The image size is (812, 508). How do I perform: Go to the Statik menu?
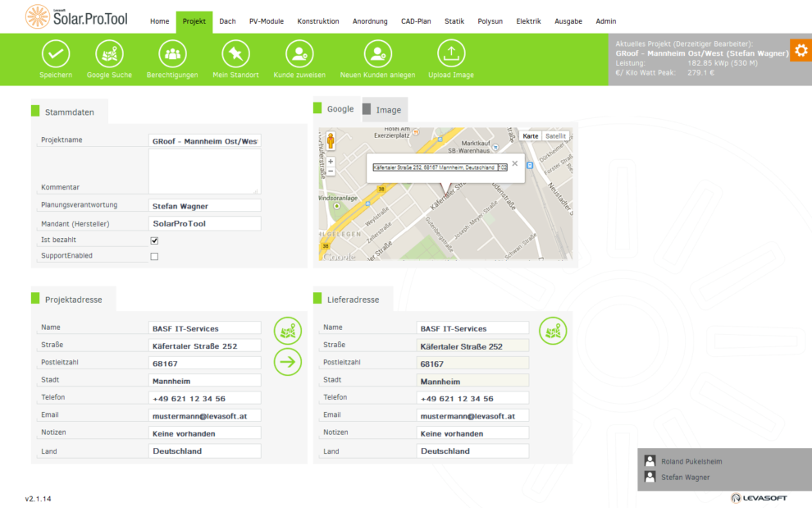coord(454,21)
